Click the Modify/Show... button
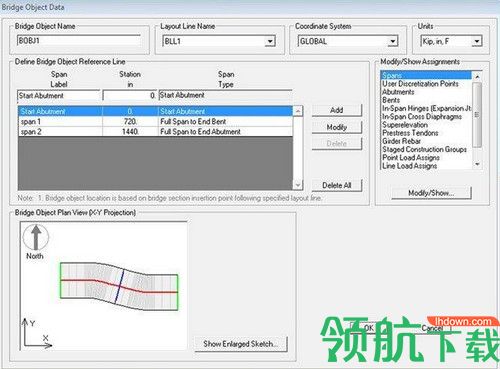This screenshot has width=500, height=369. click(431, 193)
